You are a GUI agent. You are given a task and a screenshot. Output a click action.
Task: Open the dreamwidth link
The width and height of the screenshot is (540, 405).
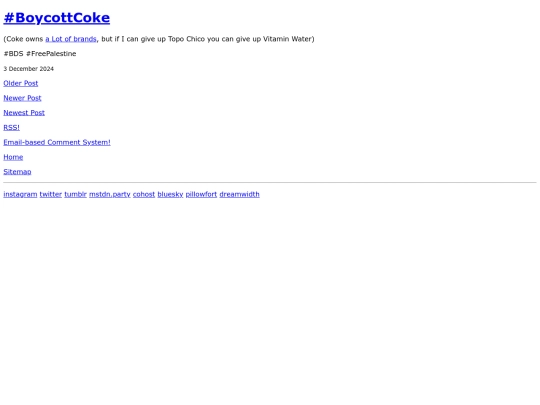[x=240, y=194]
